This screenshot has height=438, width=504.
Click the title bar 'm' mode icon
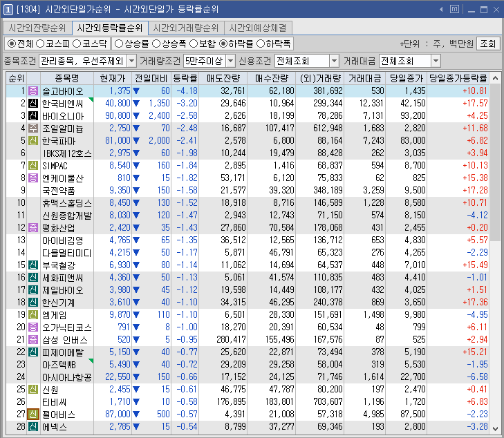pyautogui.click(x=454, y=9)
